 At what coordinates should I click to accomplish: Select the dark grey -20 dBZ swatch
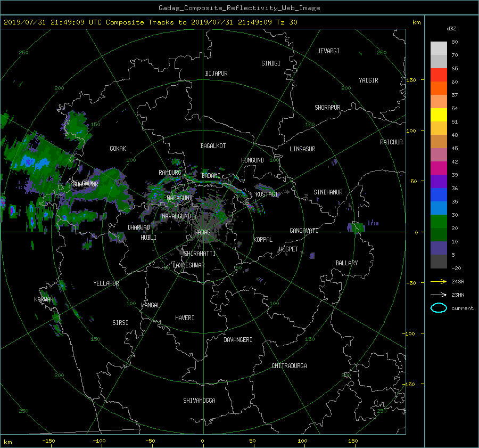(x=439, y=262)
